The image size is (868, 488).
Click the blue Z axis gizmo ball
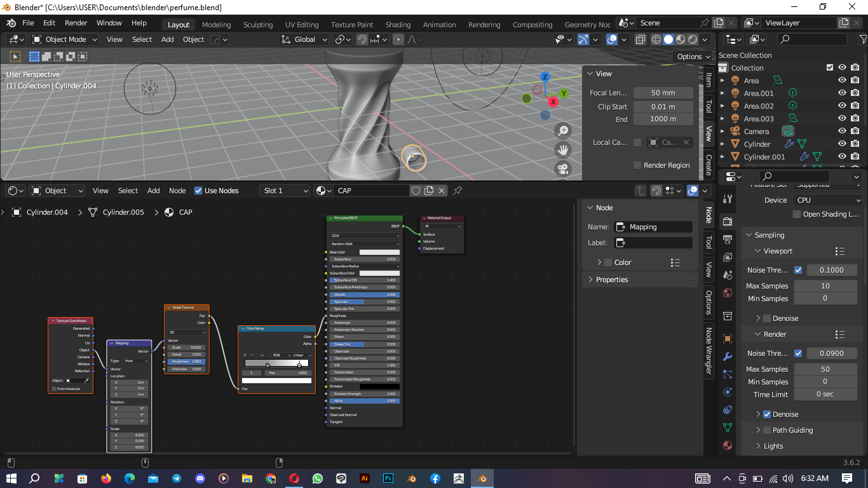click(545, 77)
